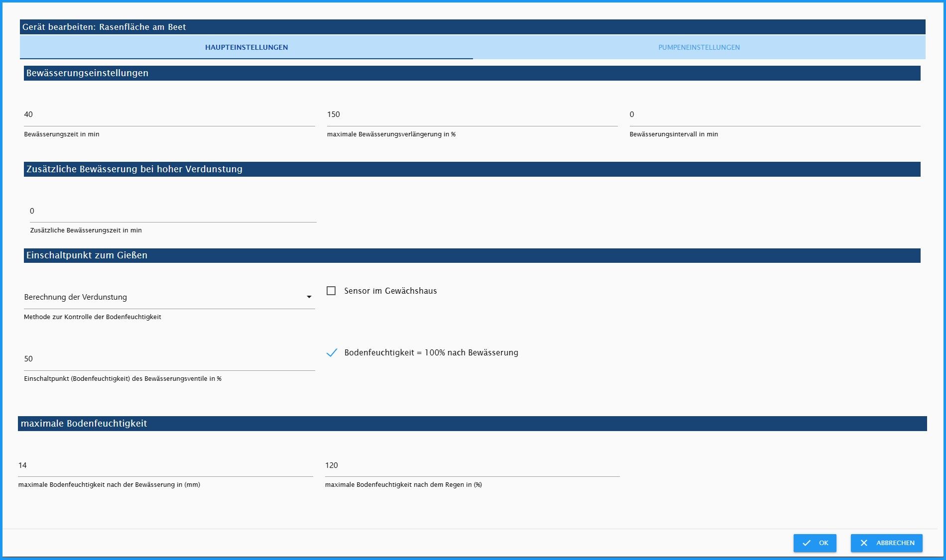Switch to the Pumpeneinstellungen tab

[699, 47]
